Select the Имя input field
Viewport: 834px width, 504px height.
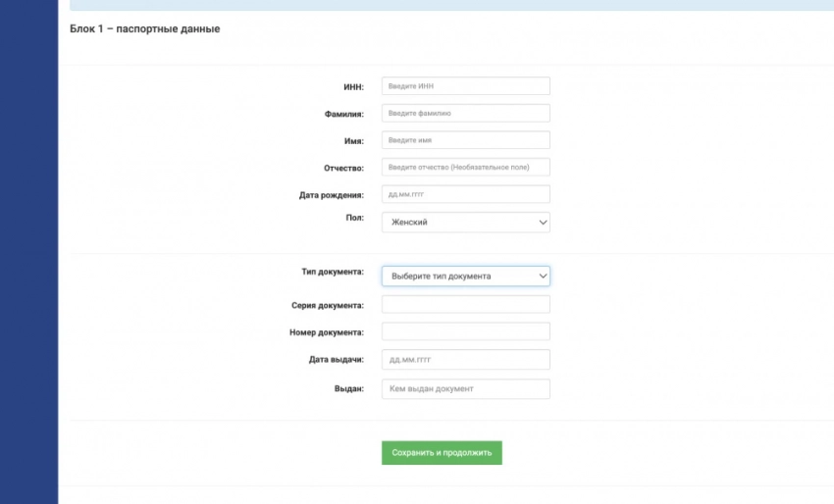pos(465,140)
